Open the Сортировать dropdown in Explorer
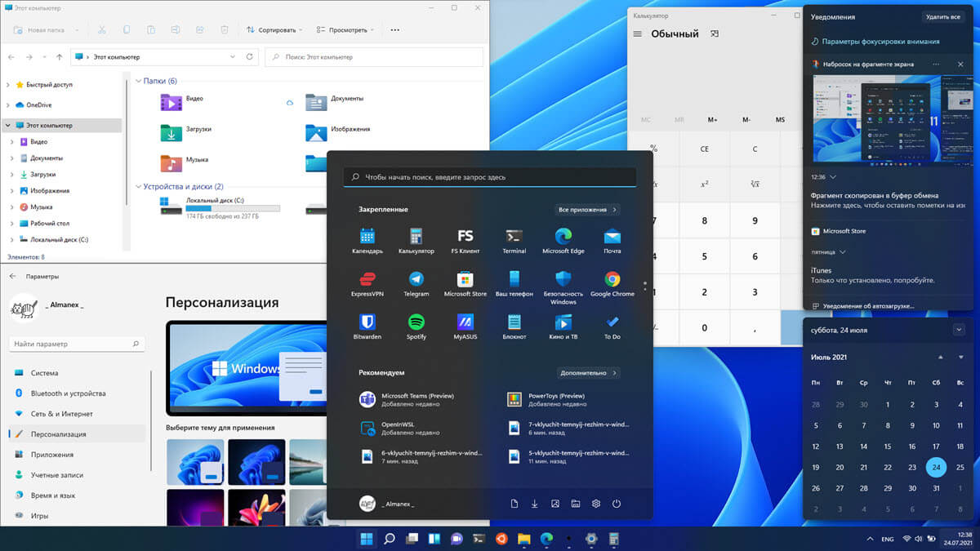Image resolution: width=980 pixels, height=551 pixels. pos(274,29)
